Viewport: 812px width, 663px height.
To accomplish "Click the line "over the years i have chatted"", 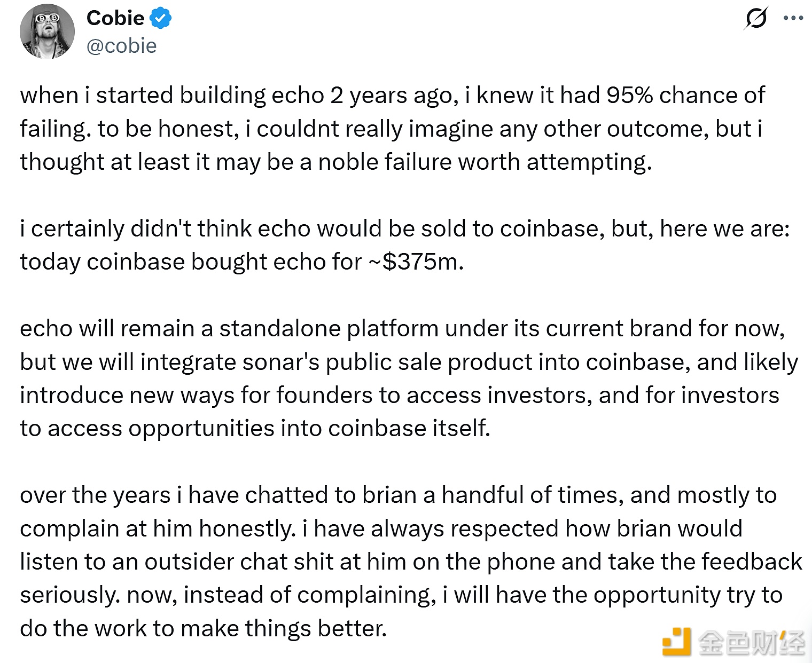I will point(398,495).
